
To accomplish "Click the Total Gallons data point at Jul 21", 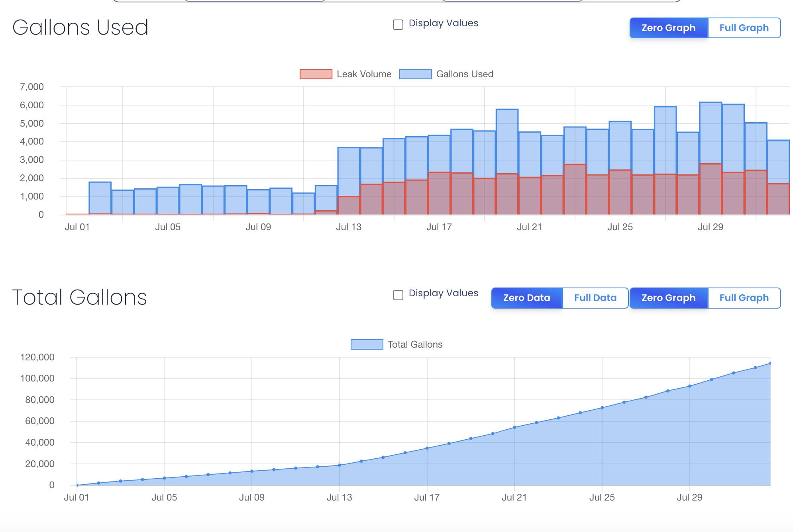I will tap(514, 427).
